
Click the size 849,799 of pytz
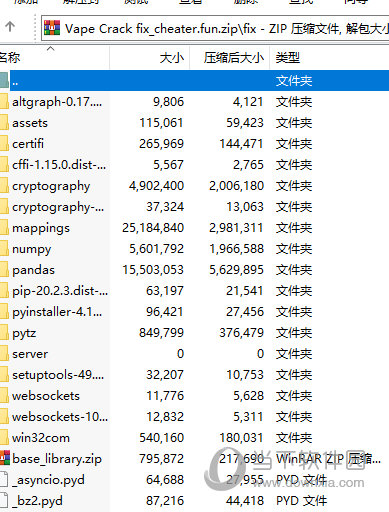point(162,333)
